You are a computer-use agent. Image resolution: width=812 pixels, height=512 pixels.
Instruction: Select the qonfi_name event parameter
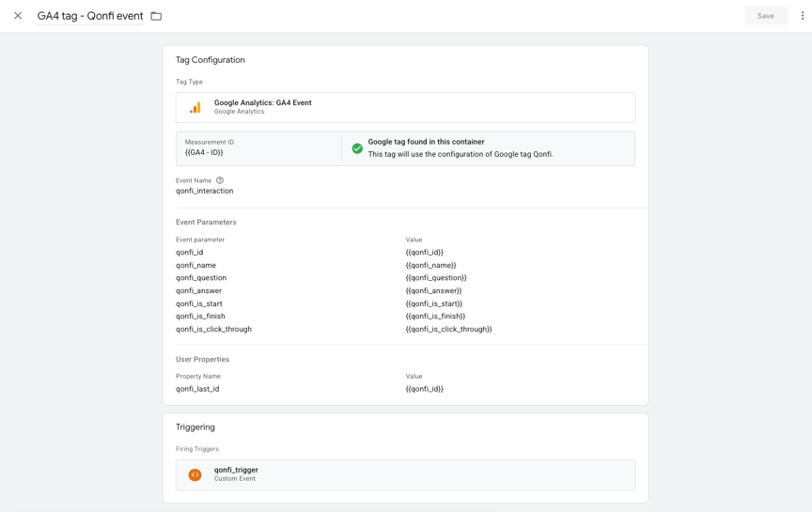195,265
